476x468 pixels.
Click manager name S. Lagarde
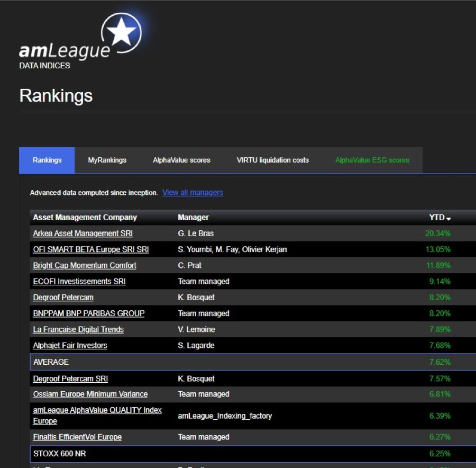pos(196,346)
